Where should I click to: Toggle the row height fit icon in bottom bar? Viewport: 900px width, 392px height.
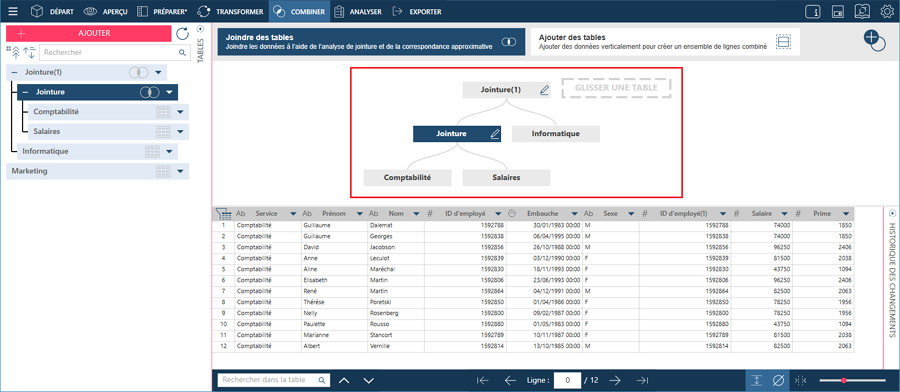[757, 380]
